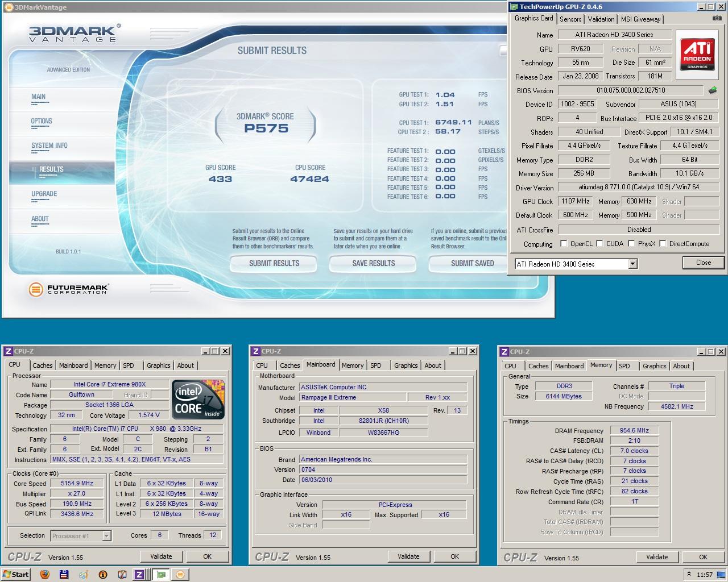
Task: Open SYSTEM INFO in 3DMark
Action: [x=49, y=145]
